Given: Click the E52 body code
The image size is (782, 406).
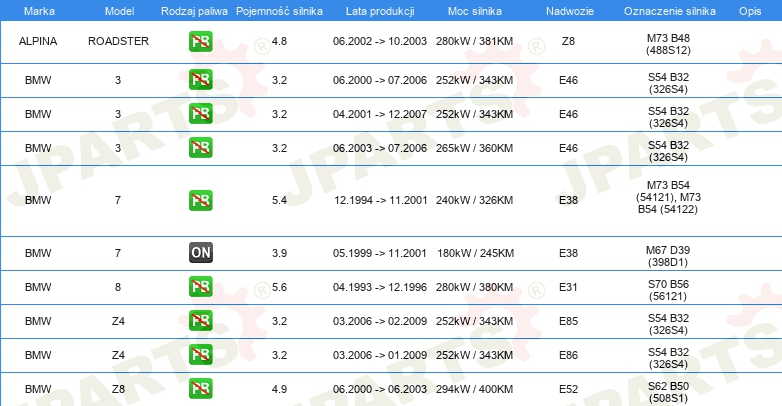Looking at the screenshot, I should coord(568,389).
